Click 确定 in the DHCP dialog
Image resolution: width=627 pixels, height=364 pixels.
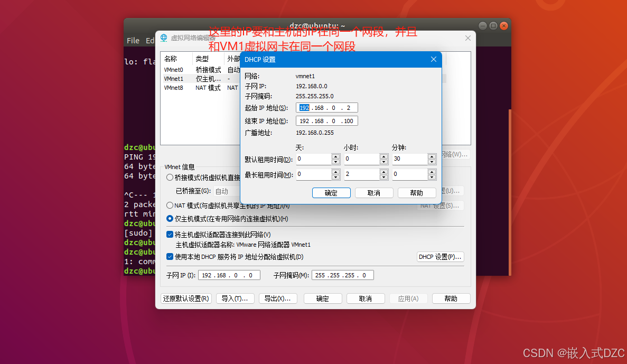[331, 193]
